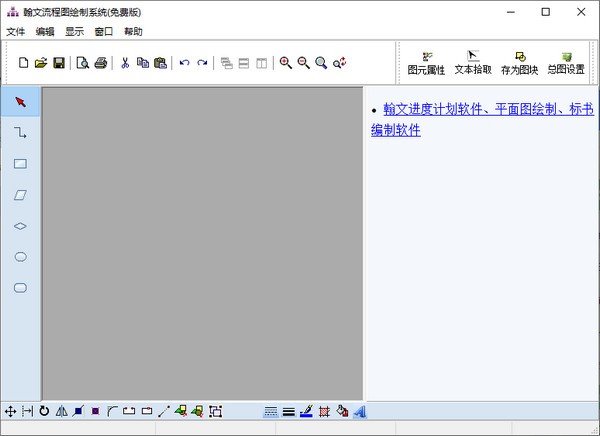This screenshot has height=436, width=600.
Task: Click the open-top bracket shape icon
Action: coord(129,411)
